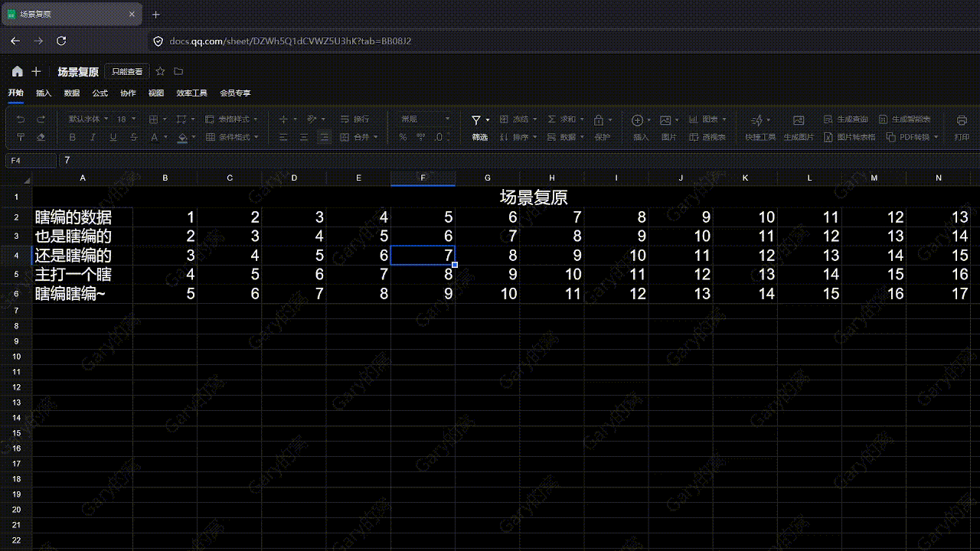Switch to the 数据 ribbon tab
This screenshot has width=980, height=551.
click(x=72, y=93)
